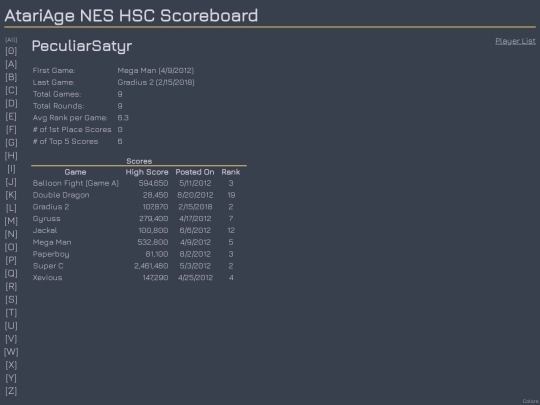The image size is (540, 405).
Task: Open the Player List link
Action: 515,41
